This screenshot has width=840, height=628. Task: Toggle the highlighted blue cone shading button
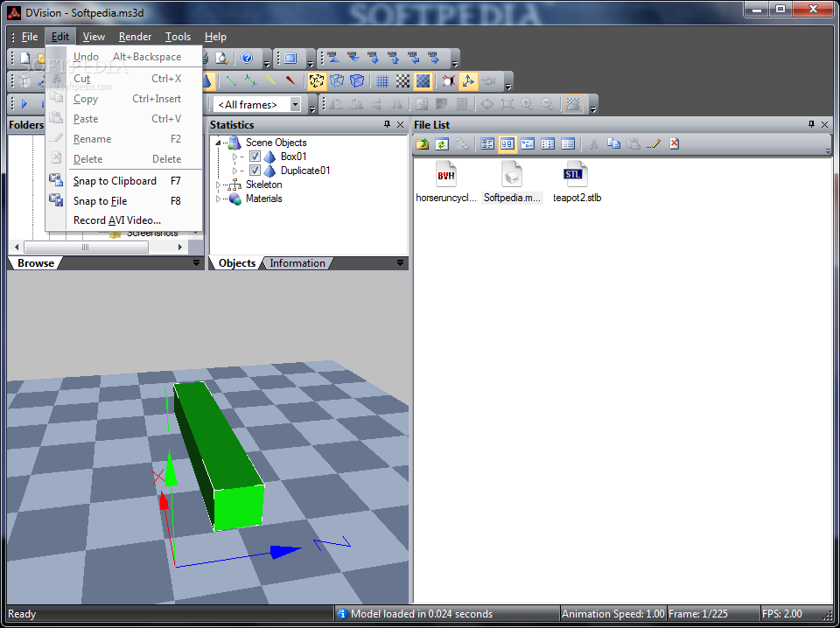(208, 80)
